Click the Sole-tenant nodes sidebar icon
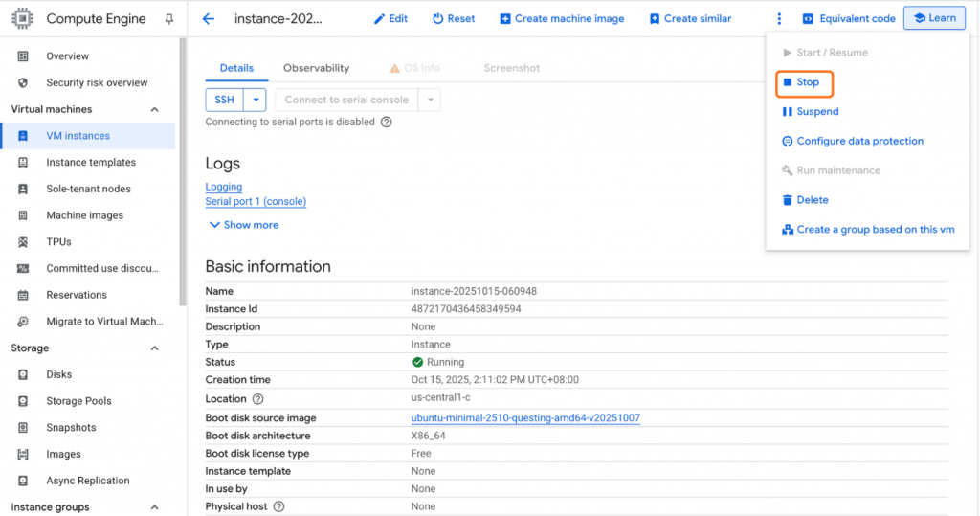 tap(23, 189)
